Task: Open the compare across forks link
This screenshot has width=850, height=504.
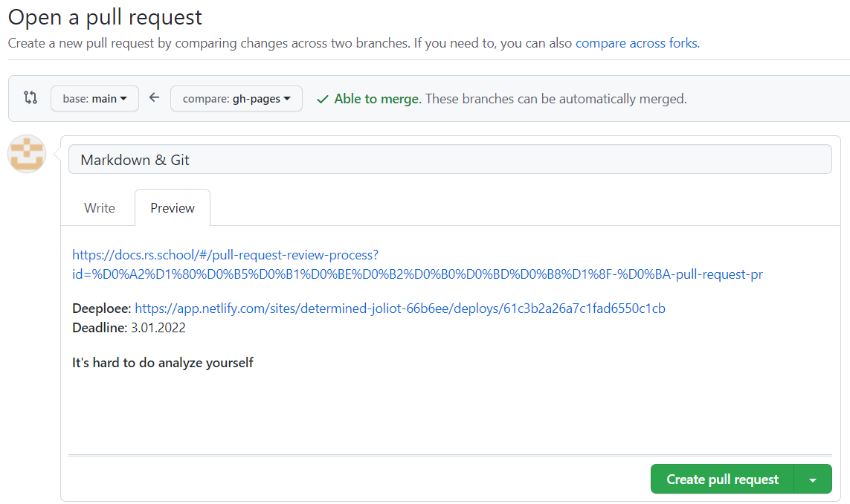Action: pyautogui.click(x=636, y=43)
